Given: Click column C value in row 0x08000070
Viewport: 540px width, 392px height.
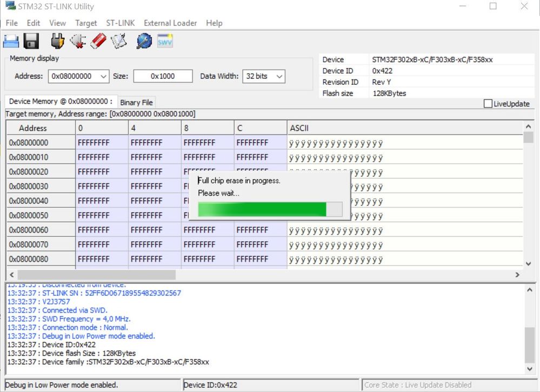Looking at the screenshot, I should tap(261, 244).
